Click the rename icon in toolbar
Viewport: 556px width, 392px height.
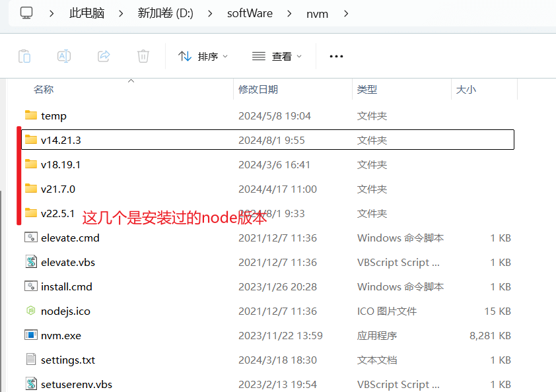coord(64,56)
